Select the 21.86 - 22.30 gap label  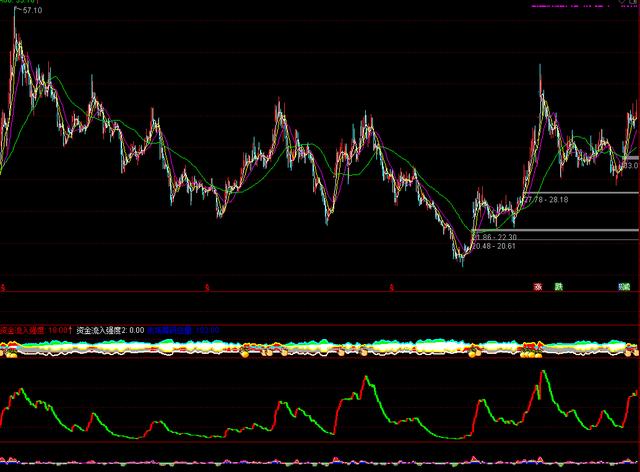494,237
